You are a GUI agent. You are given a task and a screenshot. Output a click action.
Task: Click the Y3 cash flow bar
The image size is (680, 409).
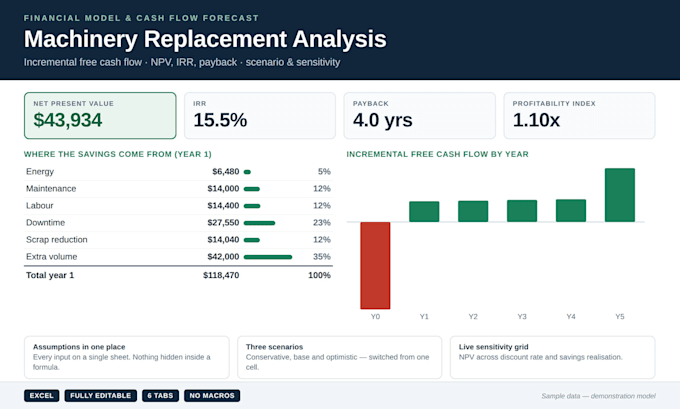[x=522, y=211]
